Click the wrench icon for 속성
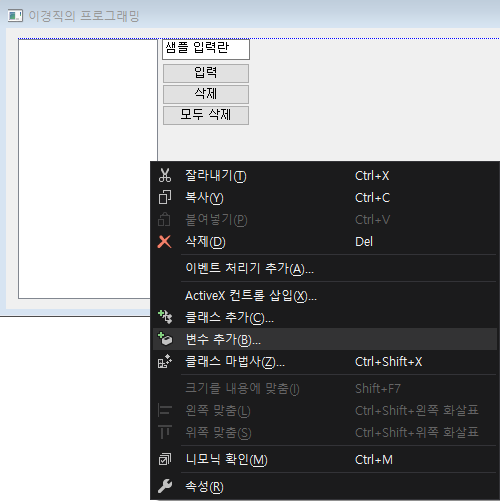The width and height of the screenshot is (500, 501). click(165, 486)
